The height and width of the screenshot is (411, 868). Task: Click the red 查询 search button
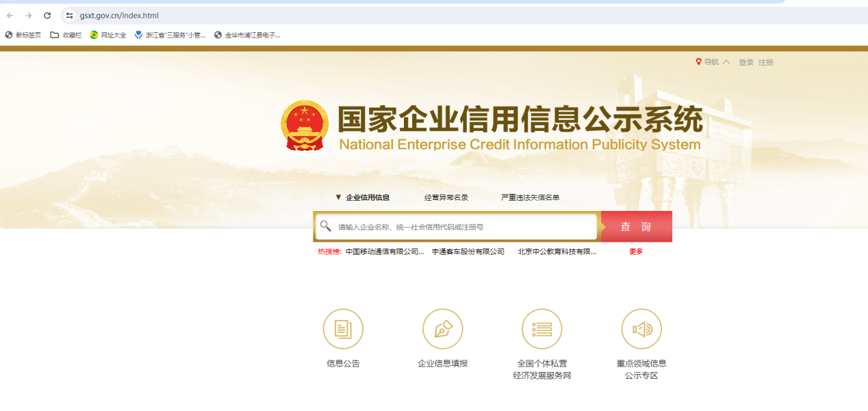[x=637, y=227]
